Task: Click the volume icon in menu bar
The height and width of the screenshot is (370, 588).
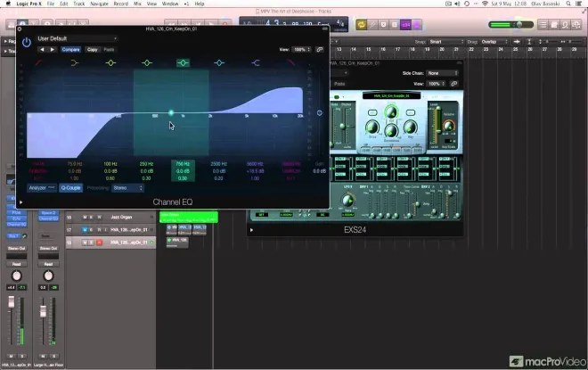Action: click(457, 4)
